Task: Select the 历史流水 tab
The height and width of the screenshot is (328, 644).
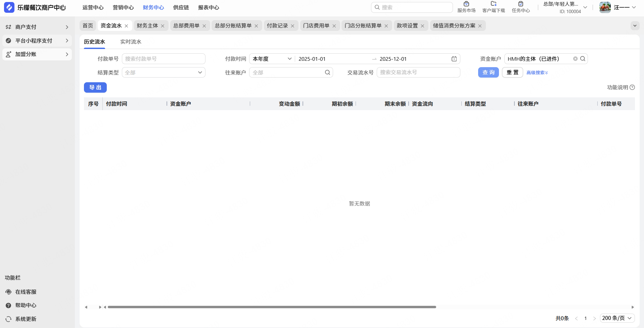Action: (x=94, y=42)
